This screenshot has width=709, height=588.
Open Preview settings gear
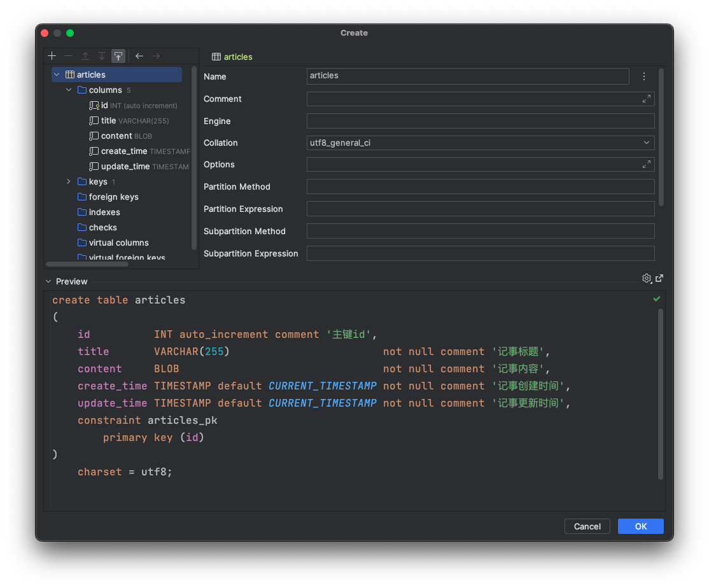[x=647, y=278]
